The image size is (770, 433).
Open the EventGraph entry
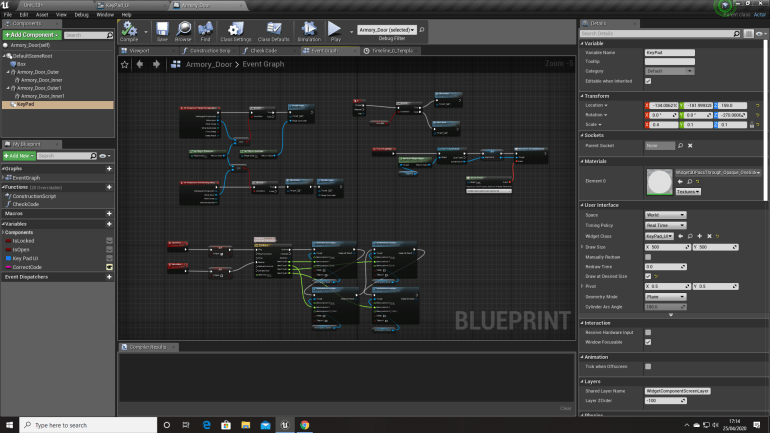(26, 178)
